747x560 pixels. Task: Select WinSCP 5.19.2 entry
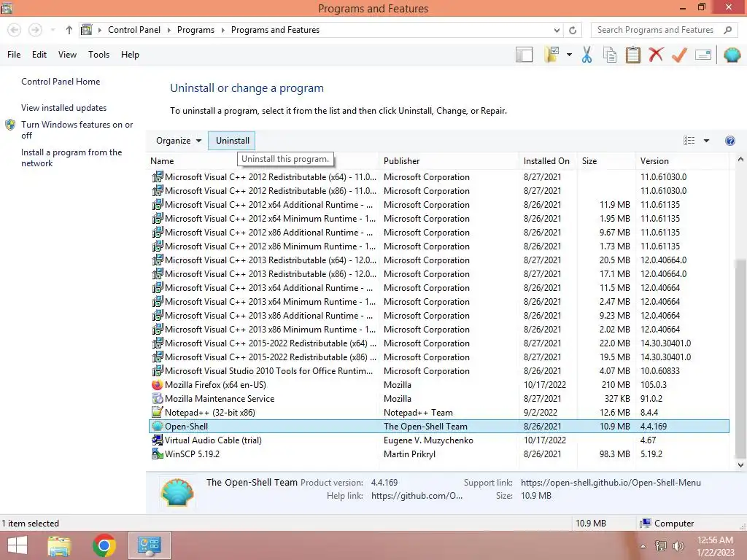tap(439, 454)
